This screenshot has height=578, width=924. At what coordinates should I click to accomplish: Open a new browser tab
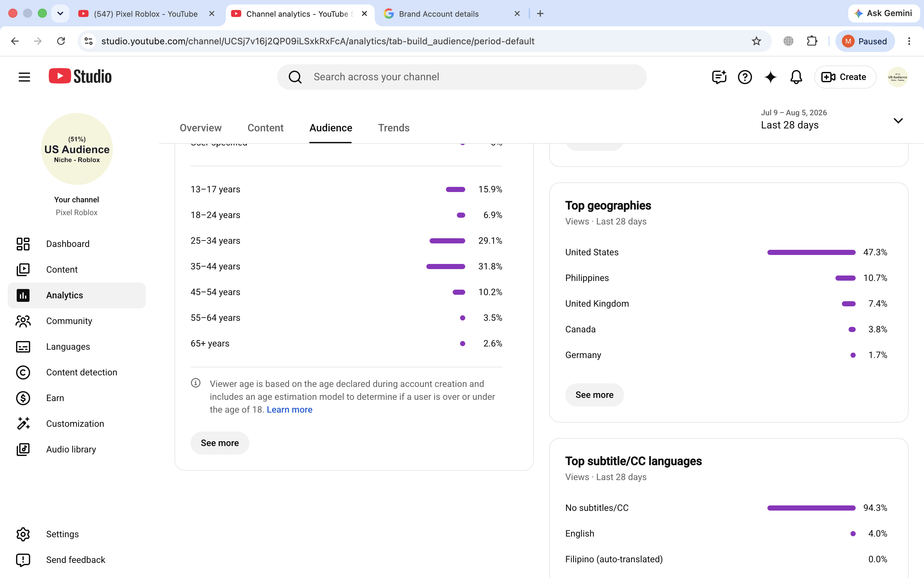click(540, 14)
